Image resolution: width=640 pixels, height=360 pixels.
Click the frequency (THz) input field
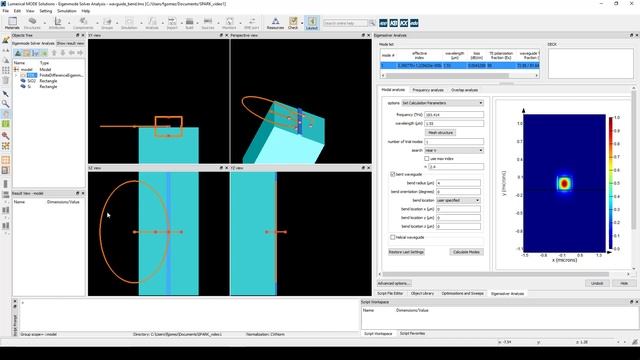pyautogui.click(x=454, y=115)
